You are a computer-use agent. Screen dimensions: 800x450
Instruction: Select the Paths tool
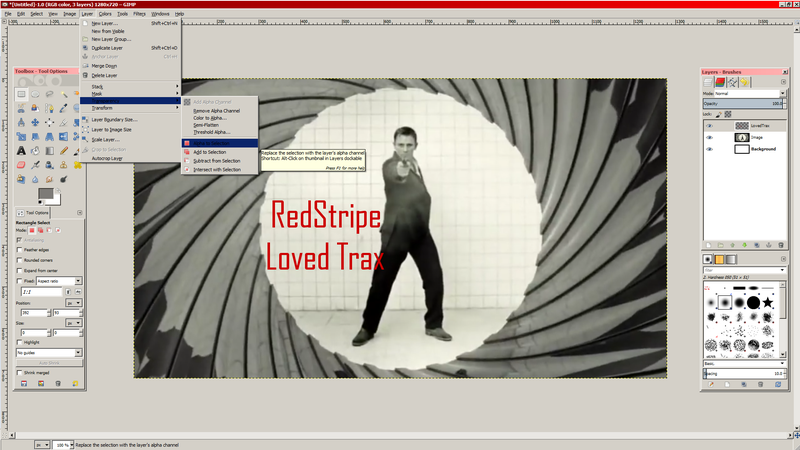coord(49,108)
